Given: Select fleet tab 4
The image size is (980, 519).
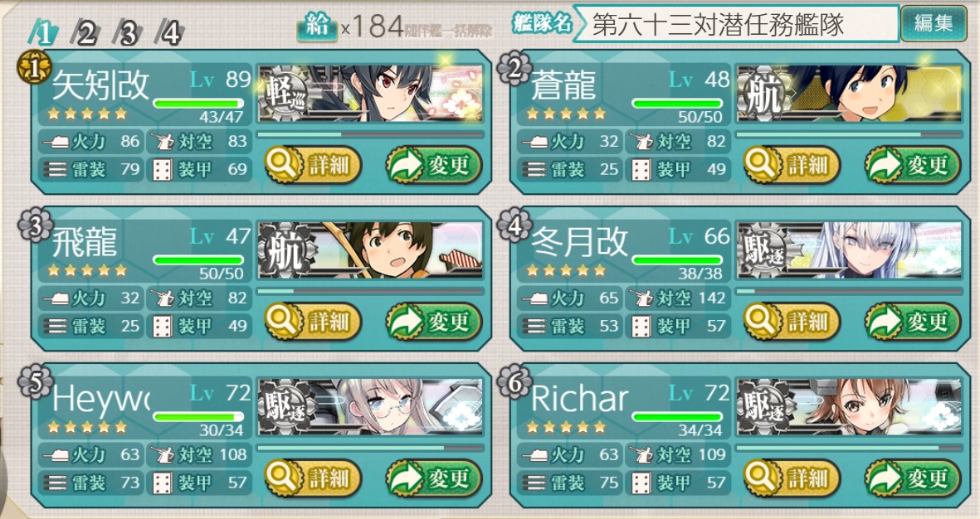Looking at the screenshot, I should (x=170, y=32).
